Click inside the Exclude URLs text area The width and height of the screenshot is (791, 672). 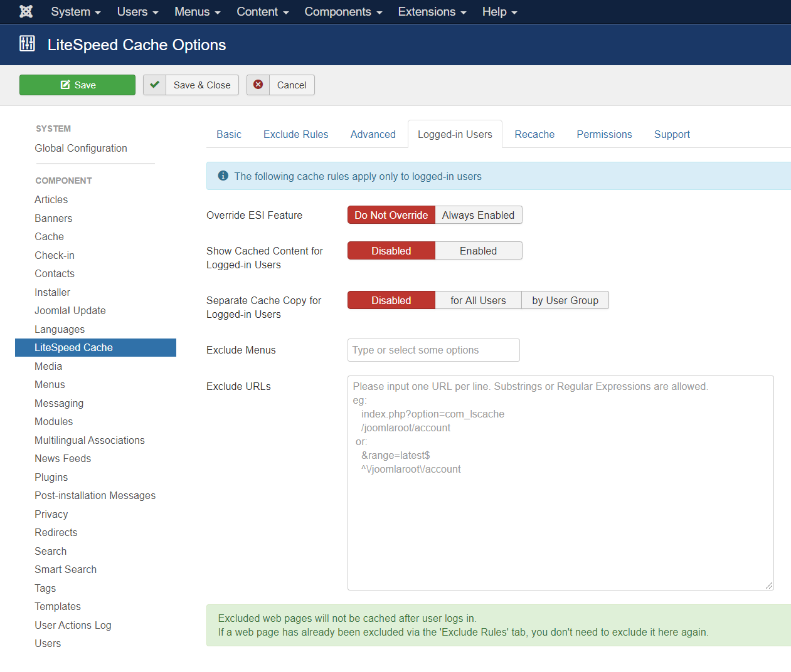[561, 483]
